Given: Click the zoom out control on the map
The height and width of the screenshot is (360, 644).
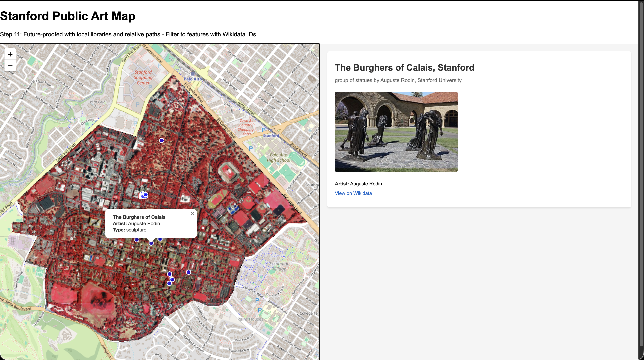Looking at the screenshot, I should [10, 65].
